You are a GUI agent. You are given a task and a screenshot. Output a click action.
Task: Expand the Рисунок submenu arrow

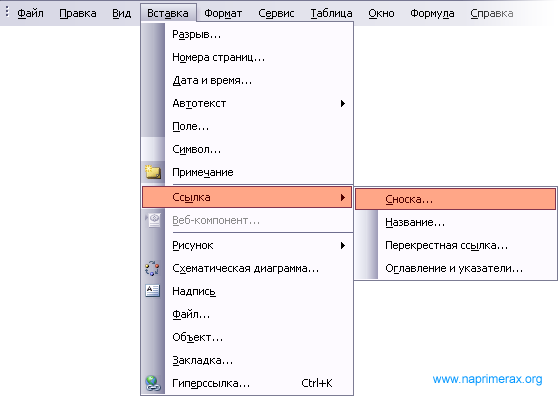click(x=343, y=245)
